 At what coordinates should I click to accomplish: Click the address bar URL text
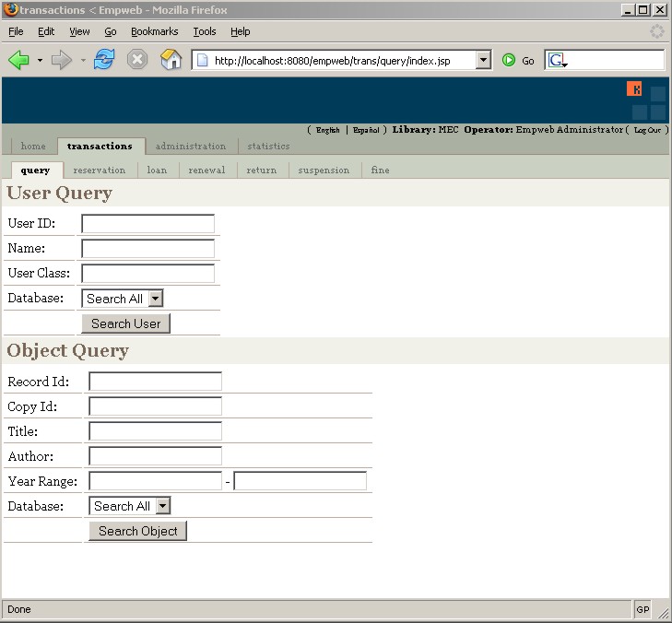point(333,61)
